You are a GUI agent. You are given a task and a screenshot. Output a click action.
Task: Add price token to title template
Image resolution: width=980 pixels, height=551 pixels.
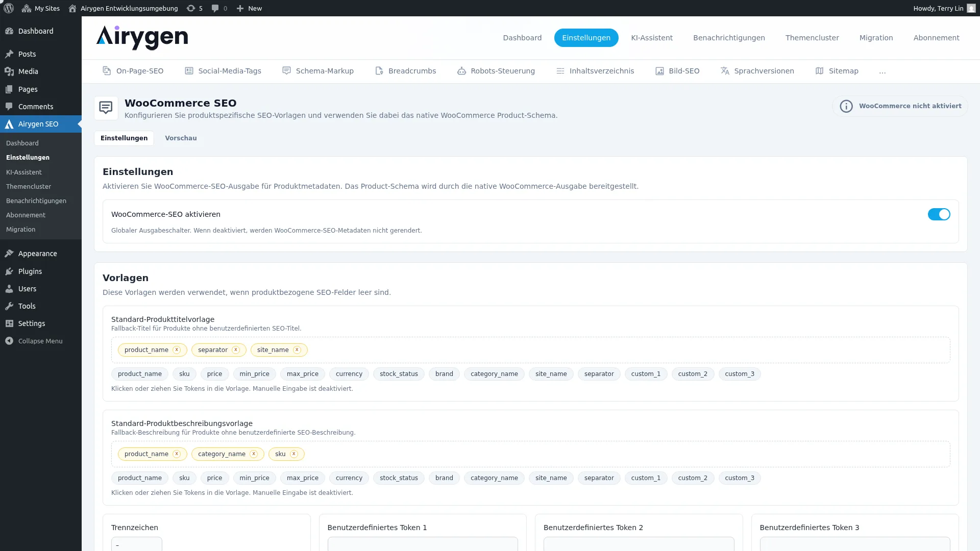coord(214,374)
